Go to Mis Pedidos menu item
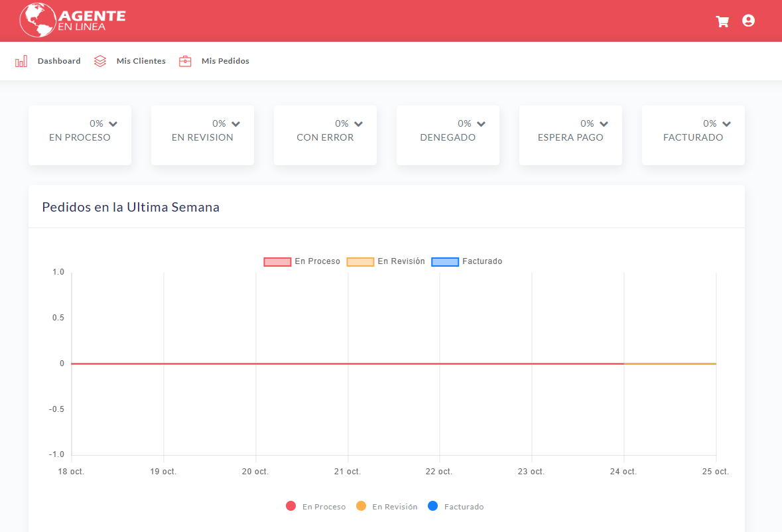The width and height of the screenshot is (782, 532). [x=225, y=61]
